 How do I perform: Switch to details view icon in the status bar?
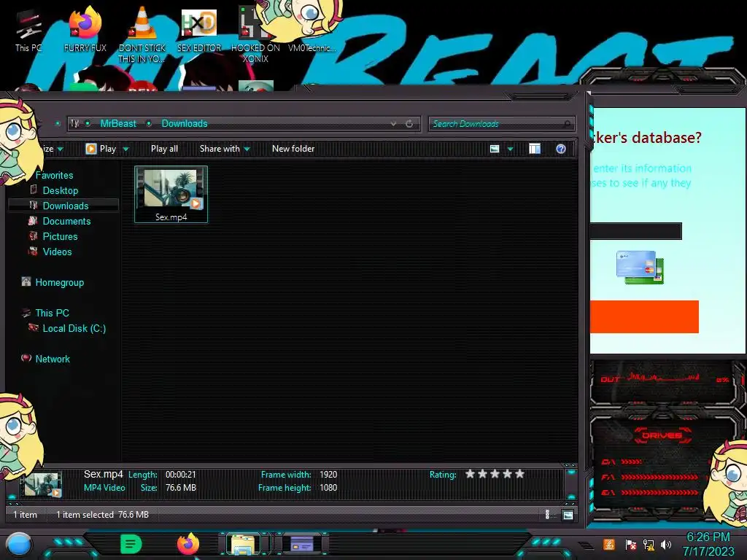[547, 514]
